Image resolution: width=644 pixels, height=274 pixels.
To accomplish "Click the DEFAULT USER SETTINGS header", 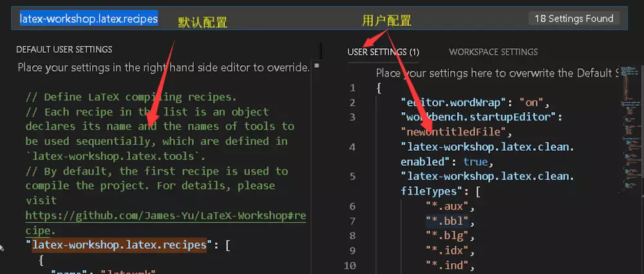I will click(64, 50).
